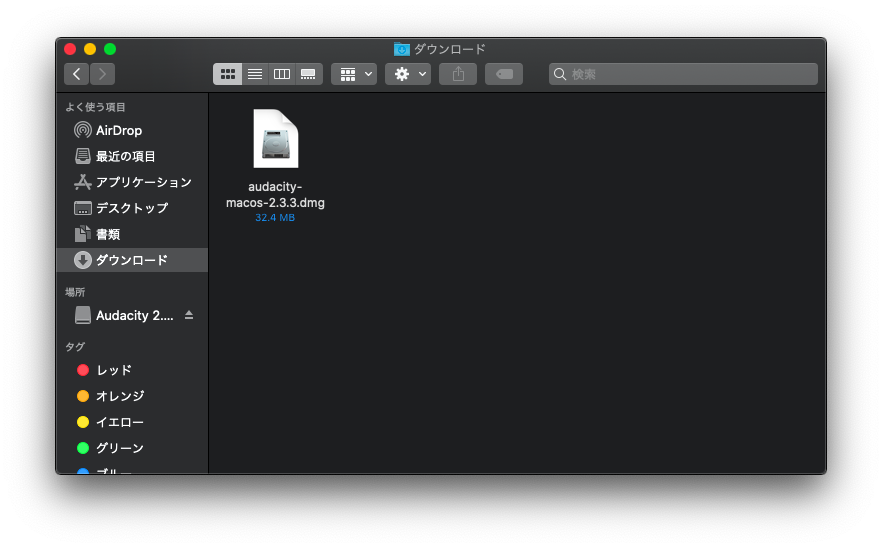Close the Finder window with red button
Screen dimensions: 882x548
click(x=70, y=49)
